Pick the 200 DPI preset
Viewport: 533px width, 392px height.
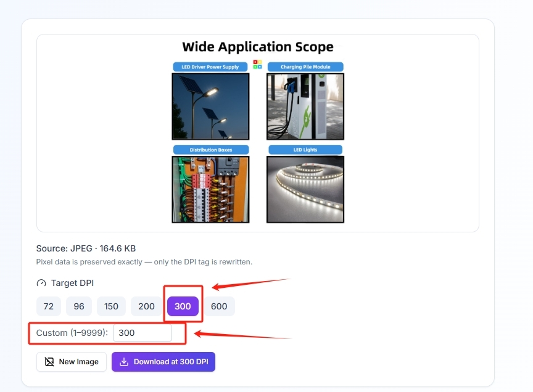(146, 306)
